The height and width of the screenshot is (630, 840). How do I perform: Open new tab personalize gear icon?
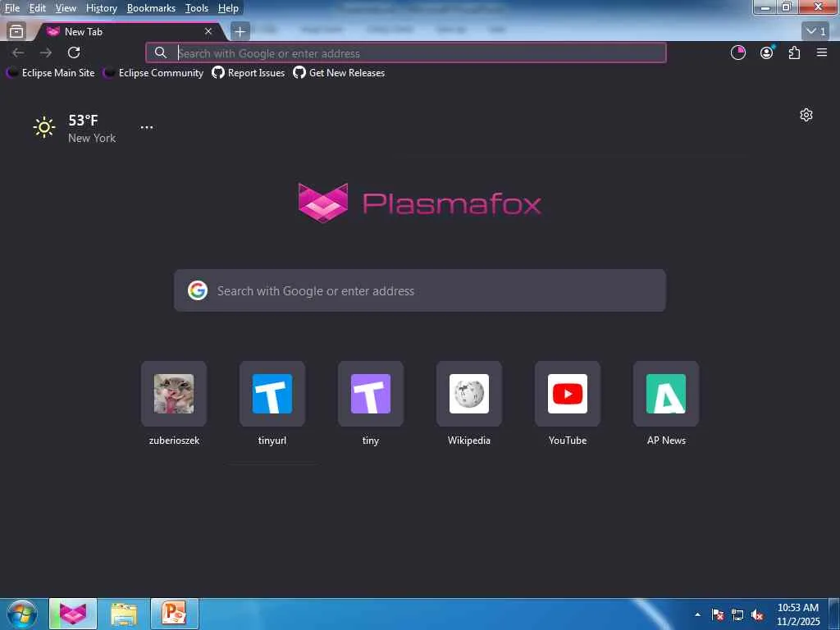pyautogui.click(x=806, y=115)
